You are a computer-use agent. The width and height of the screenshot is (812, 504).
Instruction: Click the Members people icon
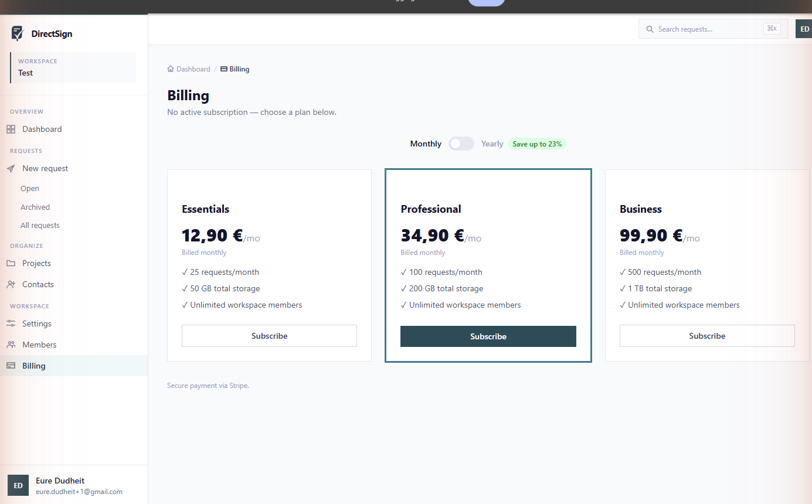11,345
